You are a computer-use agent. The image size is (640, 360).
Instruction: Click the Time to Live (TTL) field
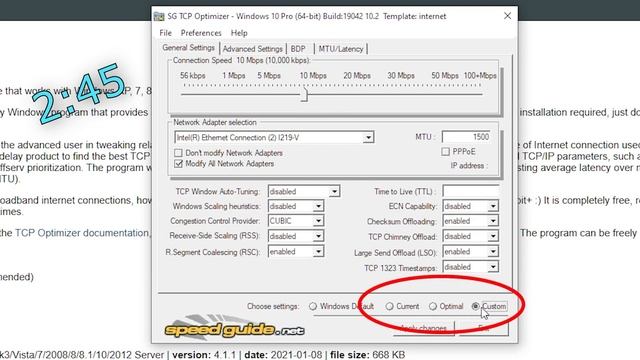point(471,191)
